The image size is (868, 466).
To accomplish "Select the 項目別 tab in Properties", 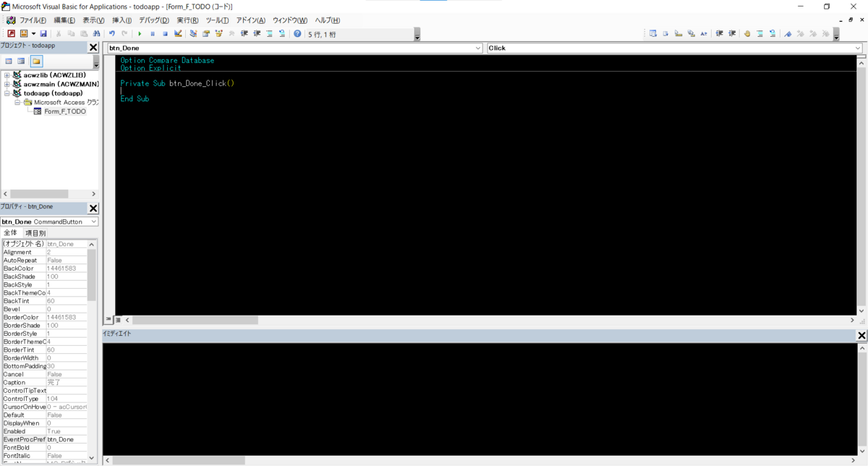I will point(35,233).
